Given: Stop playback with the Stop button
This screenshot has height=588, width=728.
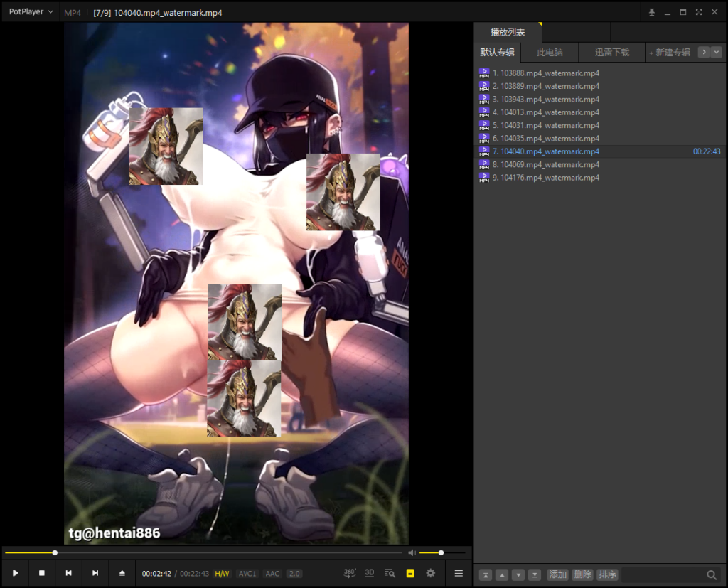Looking at the screenshot, I should point(42,573).
